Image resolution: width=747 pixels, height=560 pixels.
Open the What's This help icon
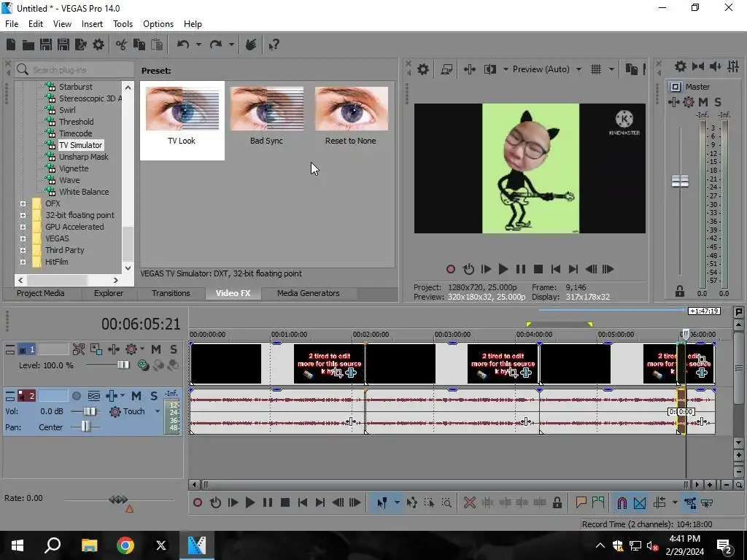[x=274, y=44]
